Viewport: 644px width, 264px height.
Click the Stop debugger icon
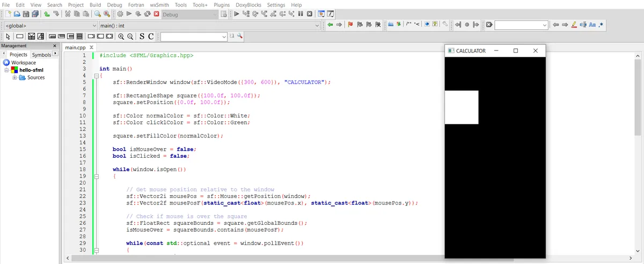310,14
